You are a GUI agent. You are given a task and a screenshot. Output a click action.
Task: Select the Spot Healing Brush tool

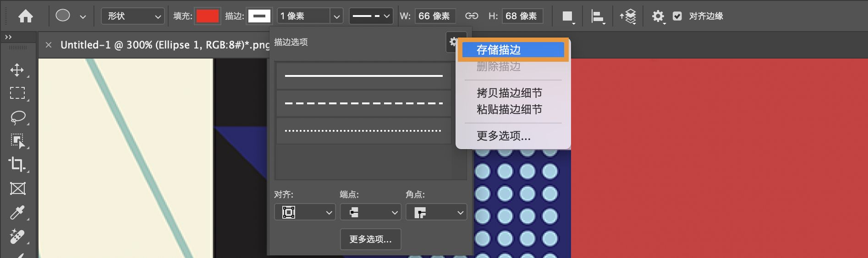(17, 236)
